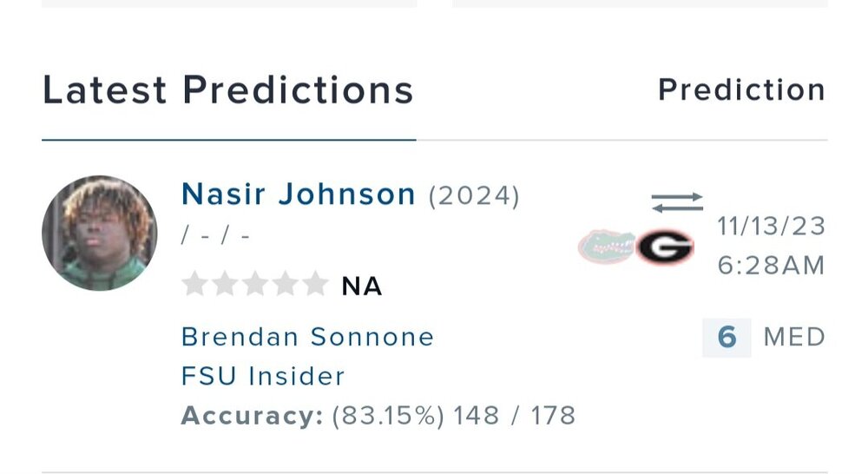Open the Nasir Johnson player link
868x474 pixels.
pos(298,194)
